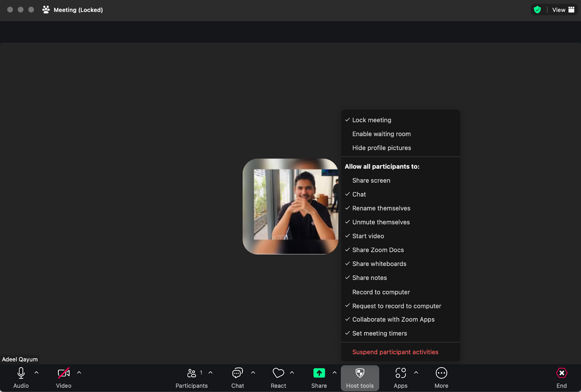The height and width of the screenshot is (392, 581).
Task: Expand audio settings with the chevron
Action: pos(36,372)
